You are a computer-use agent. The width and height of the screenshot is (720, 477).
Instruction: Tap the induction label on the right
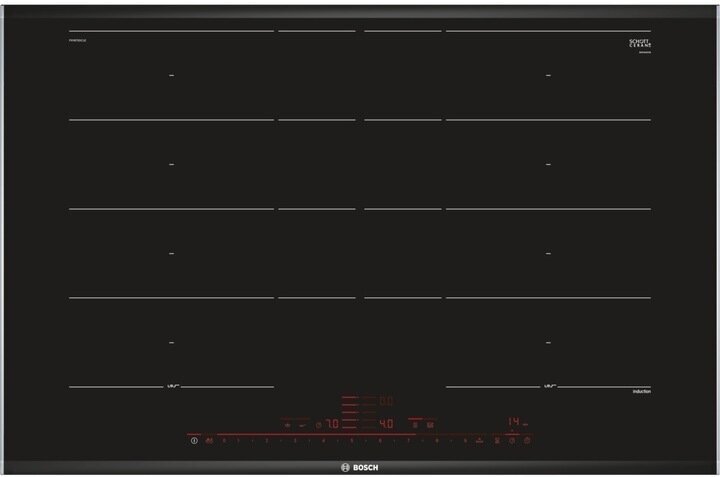pos(641,393)
